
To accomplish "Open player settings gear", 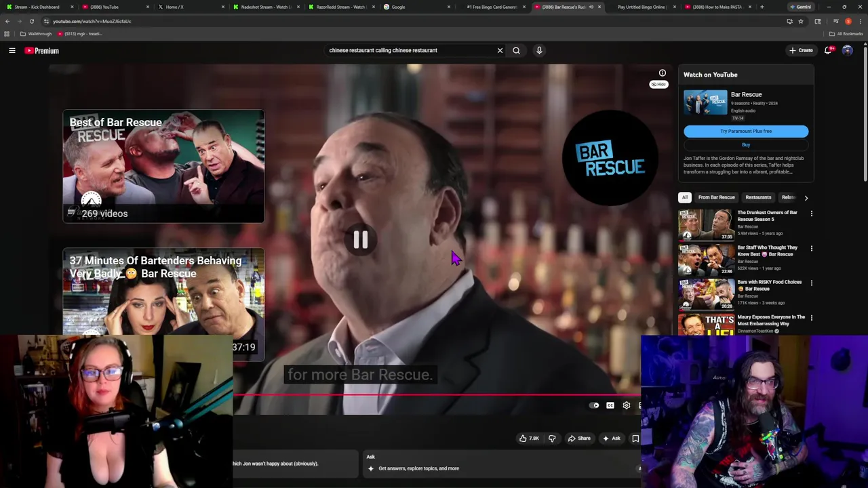I will click(x=627, y=405).
